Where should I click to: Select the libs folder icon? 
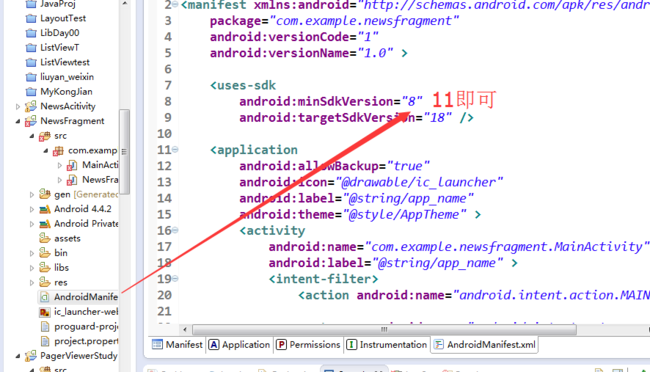(x=44, y=267)
